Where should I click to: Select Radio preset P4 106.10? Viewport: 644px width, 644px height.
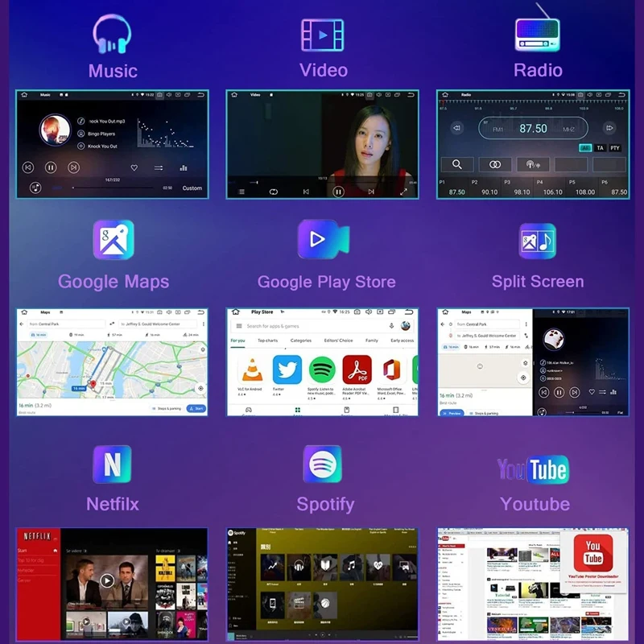pos(550,188)
